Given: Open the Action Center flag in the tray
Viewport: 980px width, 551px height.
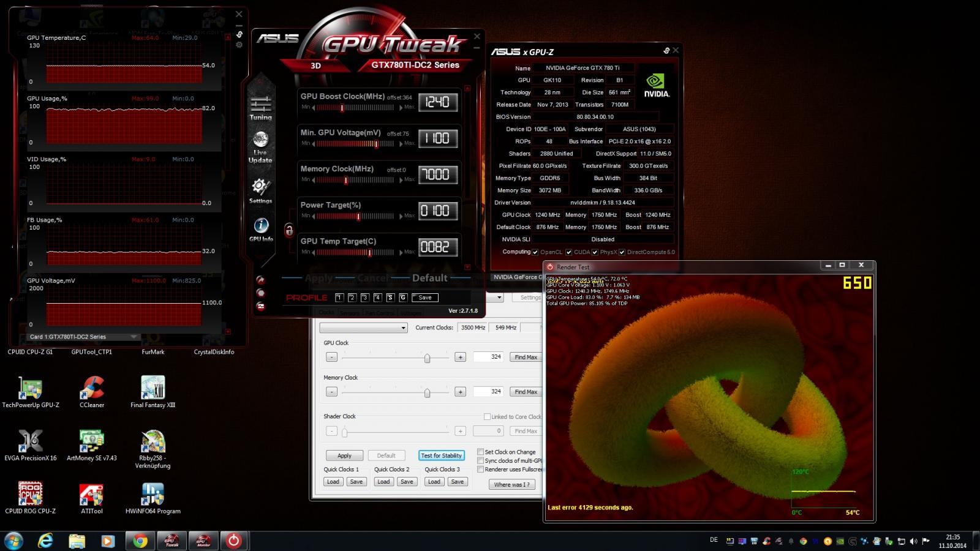Looking at the screenshot, I should (925, 541).
